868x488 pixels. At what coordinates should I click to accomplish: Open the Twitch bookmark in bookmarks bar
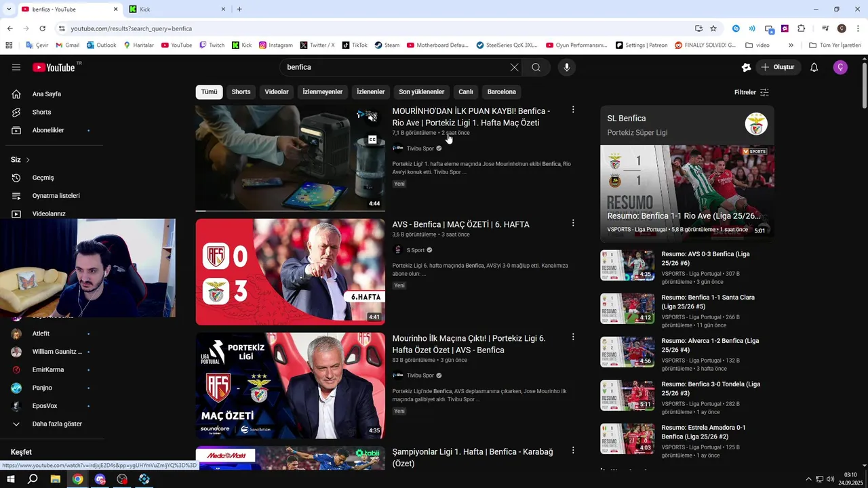212,45
